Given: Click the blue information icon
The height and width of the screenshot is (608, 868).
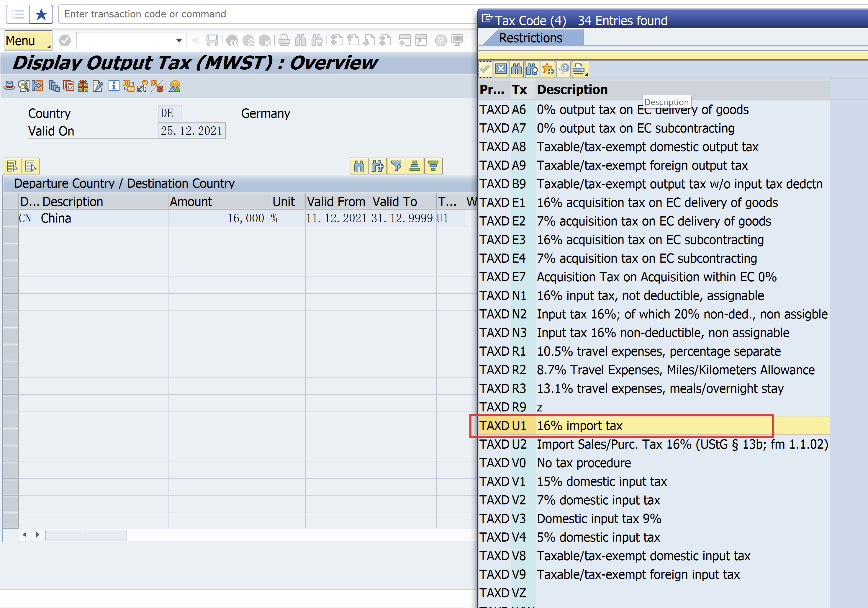Looking at the screenshot, I should (x=113, y=86).
